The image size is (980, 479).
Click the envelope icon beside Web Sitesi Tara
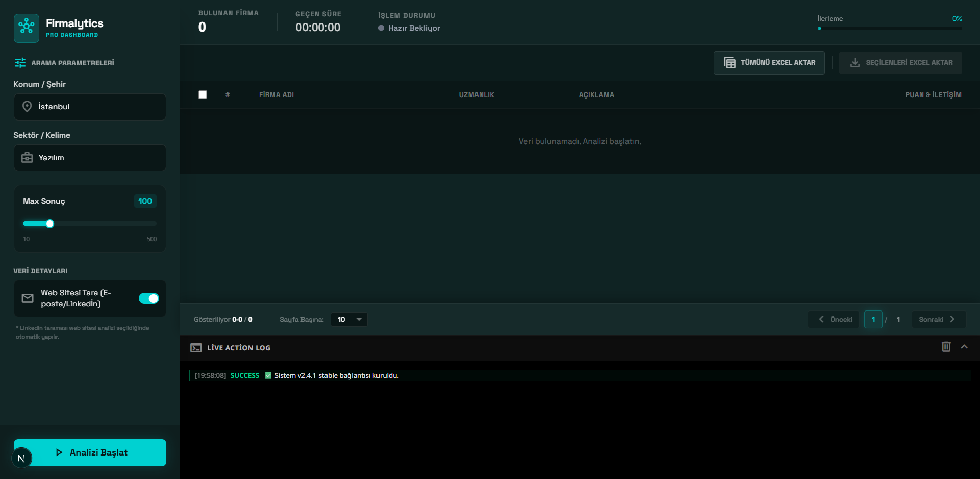[x=28, y=298]
